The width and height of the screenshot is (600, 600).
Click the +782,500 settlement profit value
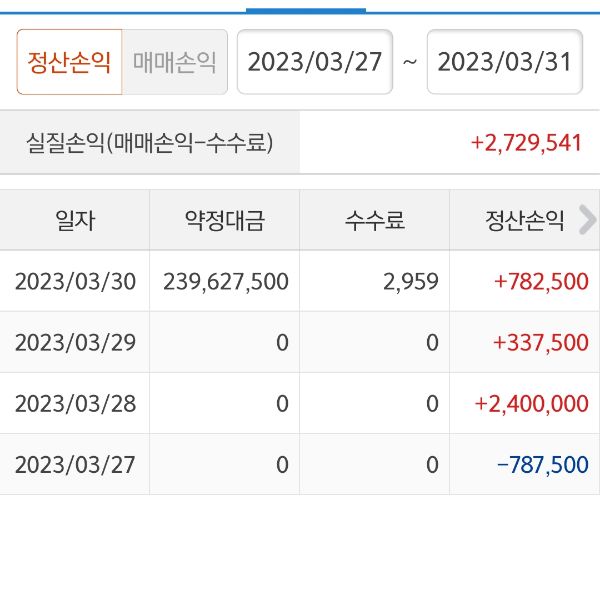(x=540, y=282)
